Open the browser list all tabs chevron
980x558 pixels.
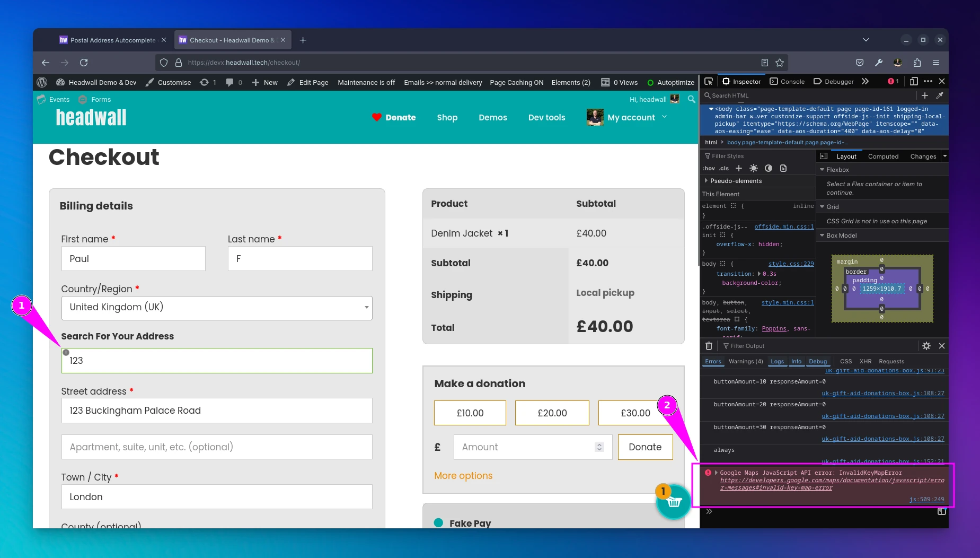point(866,40)
